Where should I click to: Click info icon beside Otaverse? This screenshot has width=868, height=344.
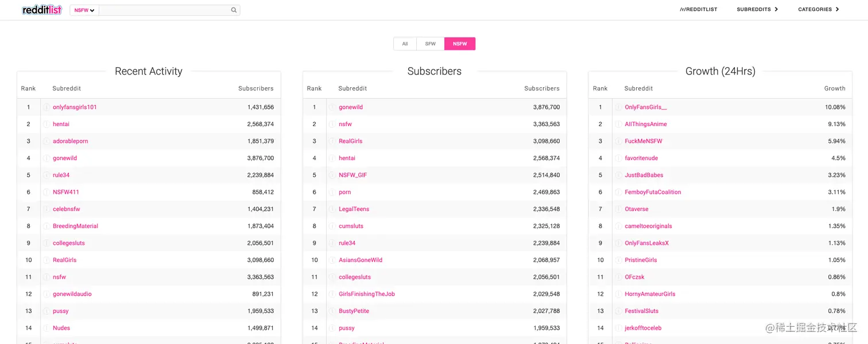[x=618, y=209]
